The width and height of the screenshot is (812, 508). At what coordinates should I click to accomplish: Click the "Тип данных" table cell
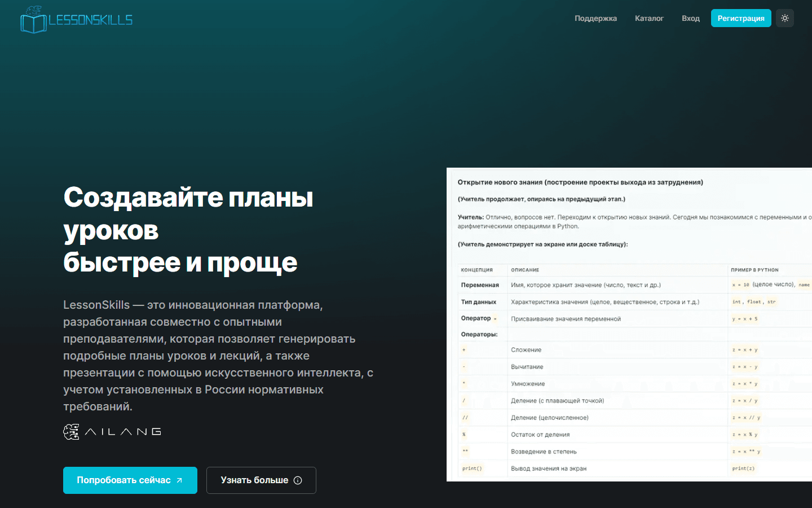(x=479, y=302)
